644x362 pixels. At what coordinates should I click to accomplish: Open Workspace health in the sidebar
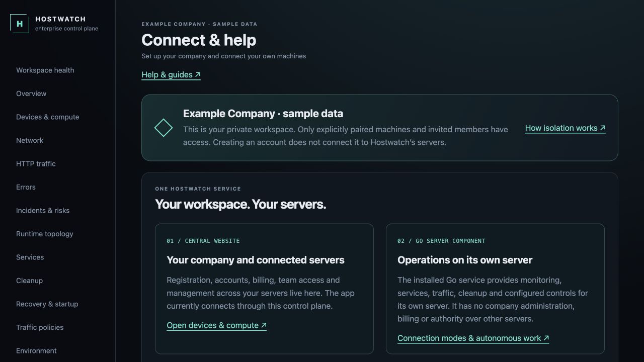[x=45, y=70]
